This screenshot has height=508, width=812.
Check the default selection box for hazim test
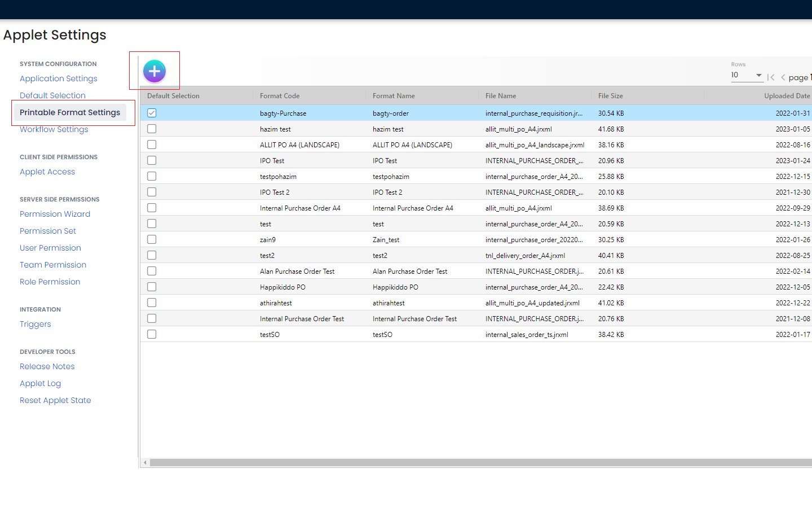pyautogui.click(x=152, y=129)
